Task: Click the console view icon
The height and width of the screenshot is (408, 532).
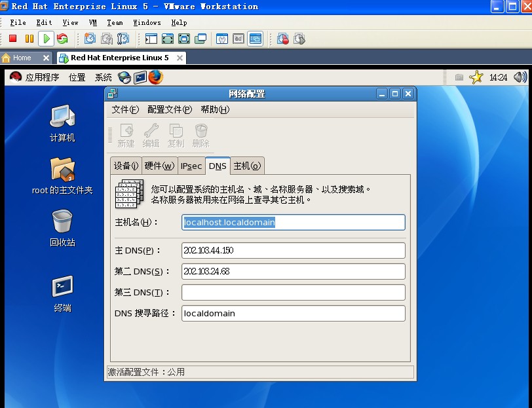Action: [x=255, y=39]
